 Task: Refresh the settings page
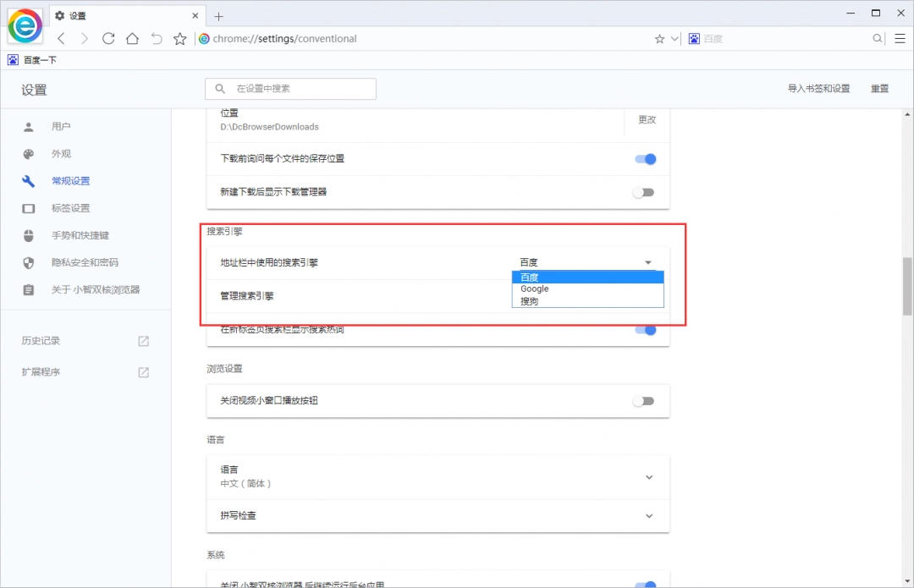108,39
